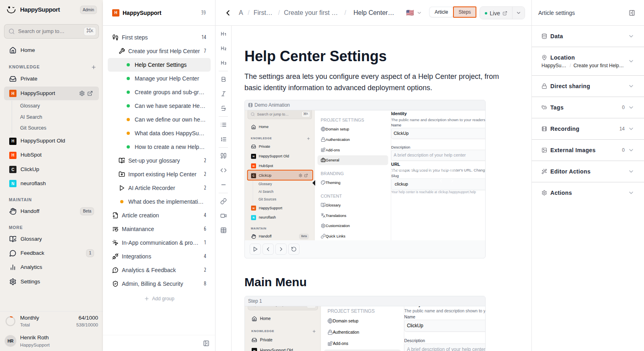Viewport: 644px width, 351px height.
Task: Expand the Recording section
Action: coord(588,129)
